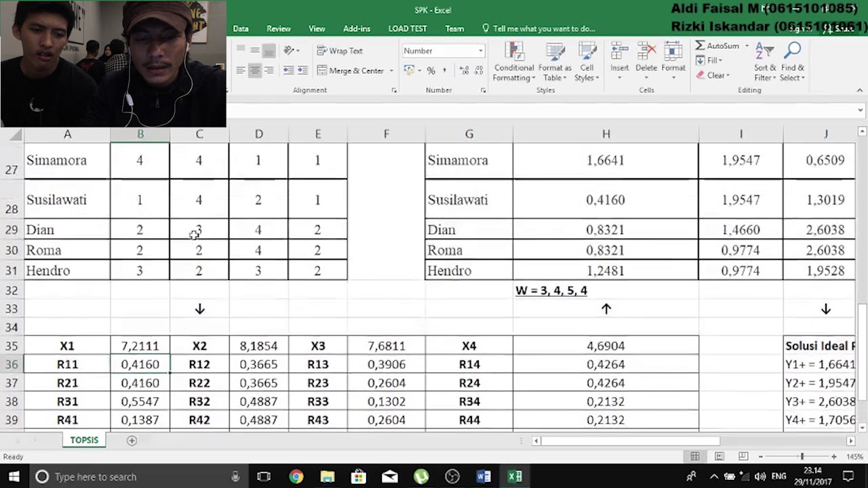Open Number format dialog launcher
868x488 pixels.
[x=484, y=90]
